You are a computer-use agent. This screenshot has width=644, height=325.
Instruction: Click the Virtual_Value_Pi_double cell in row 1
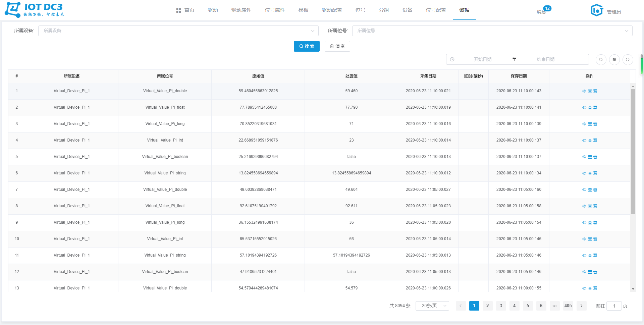[x=165, y=91]
